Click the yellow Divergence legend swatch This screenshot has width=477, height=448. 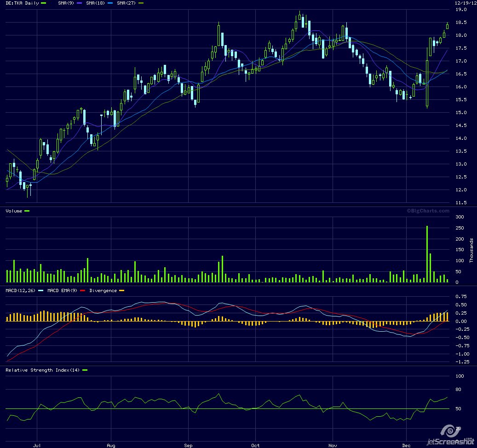coord(122,291)
